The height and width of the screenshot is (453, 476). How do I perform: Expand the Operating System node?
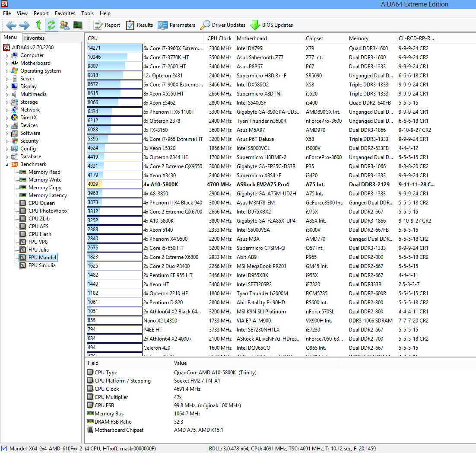tap(7, 71)
